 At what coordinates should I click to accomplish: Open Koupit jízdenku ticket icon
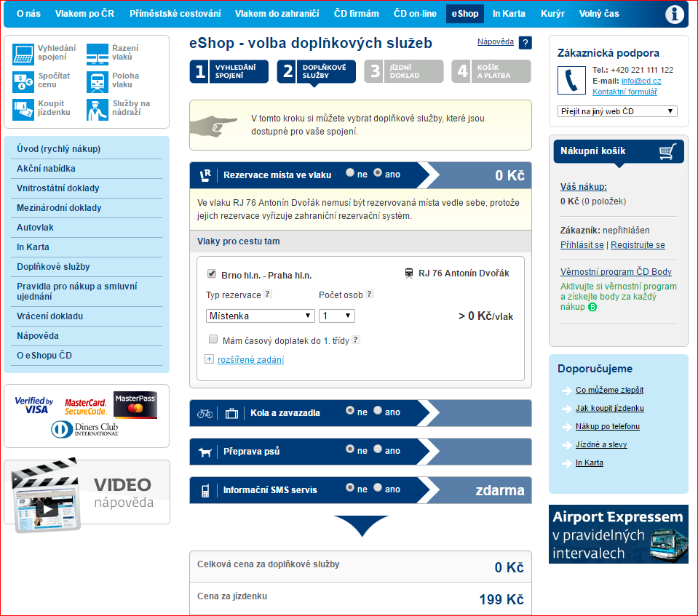point(23,109)
